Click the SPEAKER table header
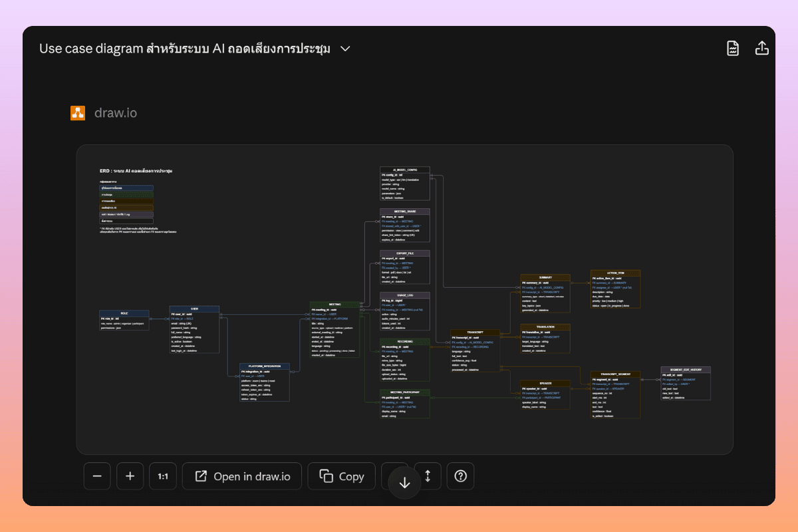The height and width of the screenshot is (532, 798). pyautogui.click(x=545, y=383)
